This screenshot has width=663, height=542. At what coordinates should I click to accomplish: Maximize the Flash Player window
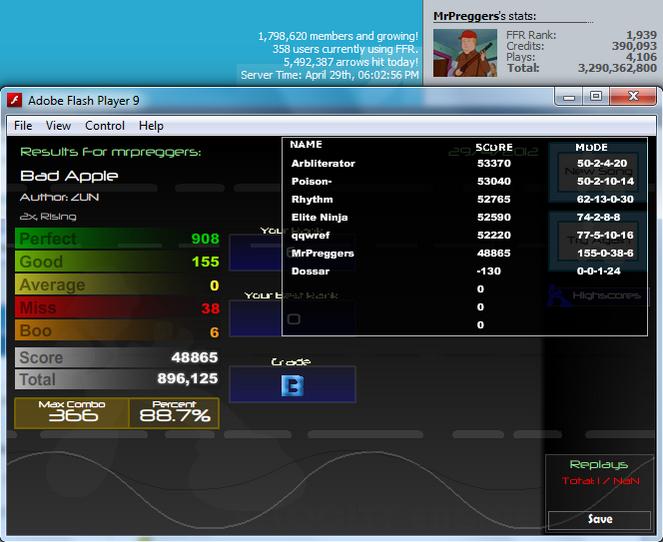[x=596, y=96]
